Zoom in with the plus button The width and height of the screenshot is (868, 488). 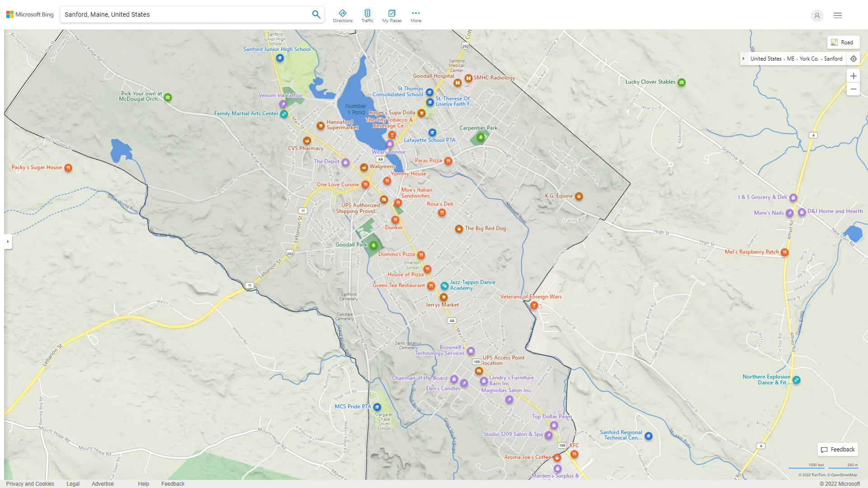(x=853, y=76)
